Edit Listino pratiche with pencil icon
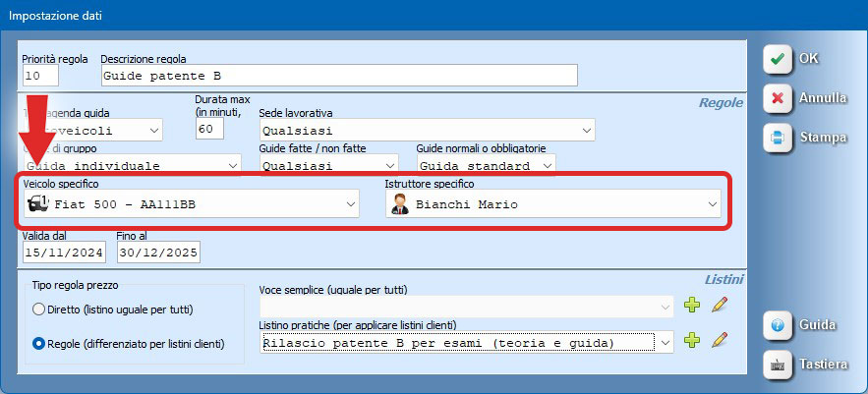Viewport: 868px width, 394px height. click(720, 341)
